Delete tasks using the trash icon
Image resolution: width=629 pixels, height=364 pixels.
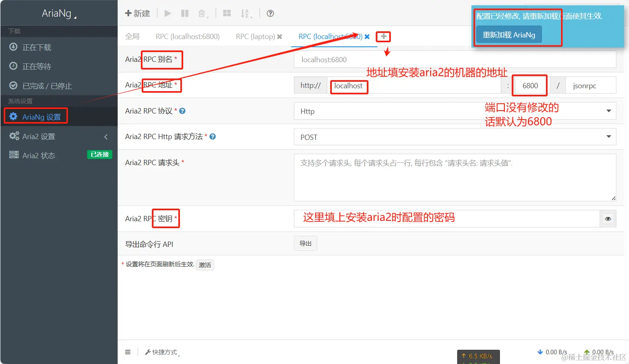coord(202,13)
